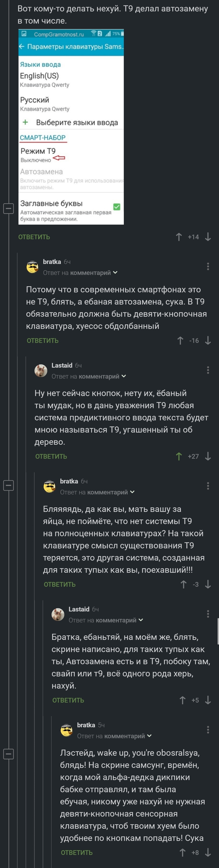
Task: Reply to Lastaid's comment rated +27
Action: point(51,456)
